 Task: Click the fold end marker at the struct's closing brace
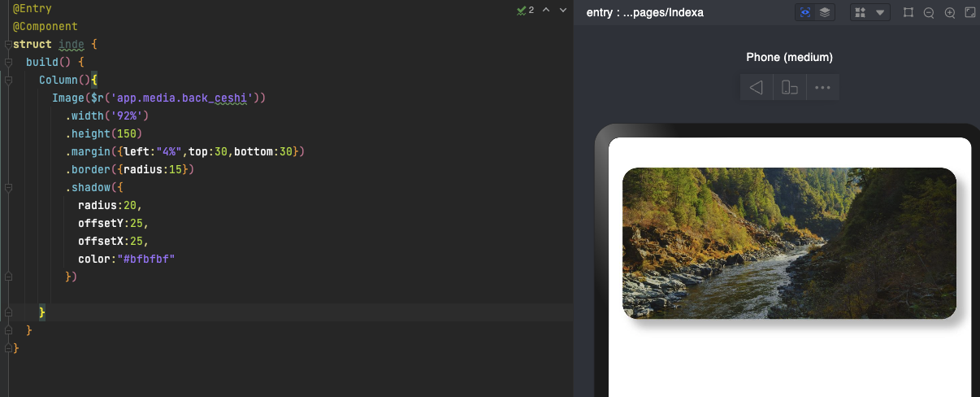tap(7, 349)
